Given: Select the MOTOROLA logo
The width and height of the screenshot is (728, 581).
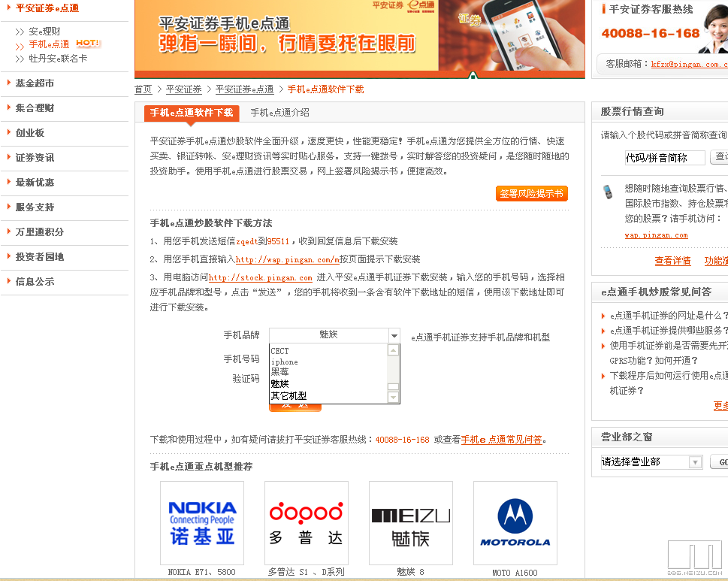Looking at the screenshot, I should pyautogui.click(x=515, y=522).
